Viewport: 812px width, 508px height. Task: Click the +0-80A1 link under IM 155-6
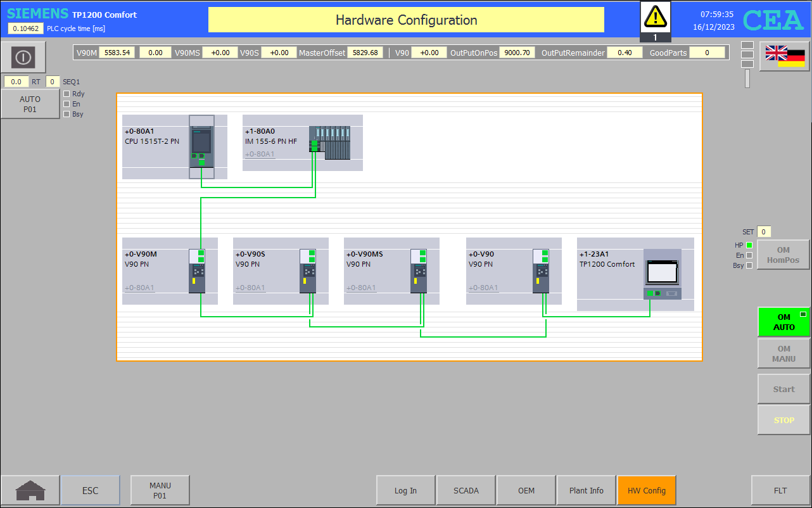260,154
